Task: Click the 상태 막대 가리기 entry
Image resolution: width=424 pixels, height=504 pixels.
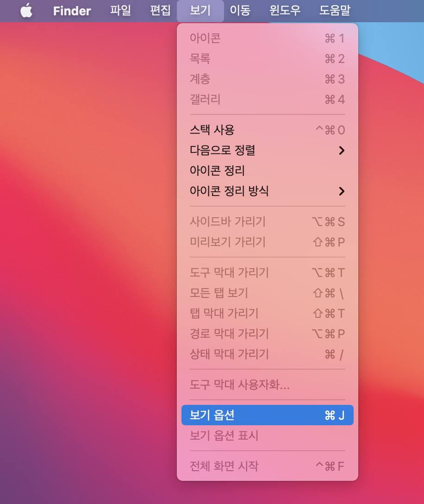Action: (x=267, y=354)
